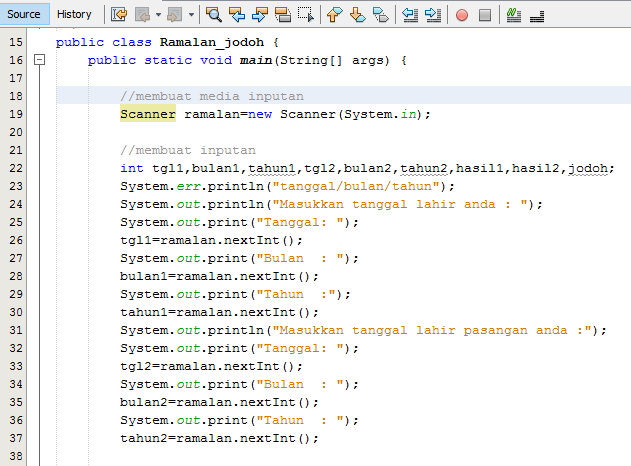Viewport: 631px width, 466px height.
Task: Click the comment '//membuat media inputan'
Action: point(212,96)
